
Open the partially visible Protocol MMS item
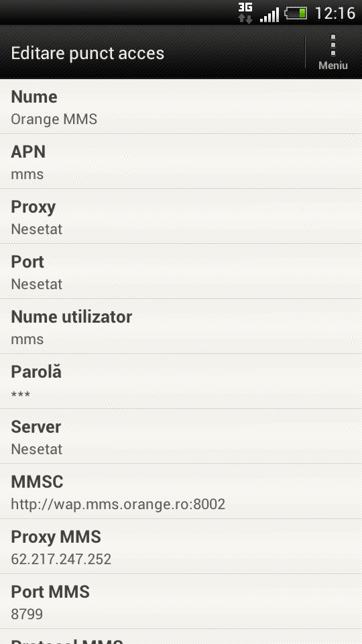point(181,637)
